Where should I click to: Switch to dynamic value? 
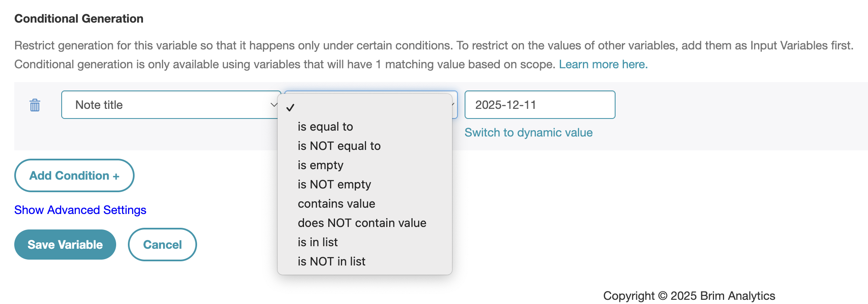[528, 133]
